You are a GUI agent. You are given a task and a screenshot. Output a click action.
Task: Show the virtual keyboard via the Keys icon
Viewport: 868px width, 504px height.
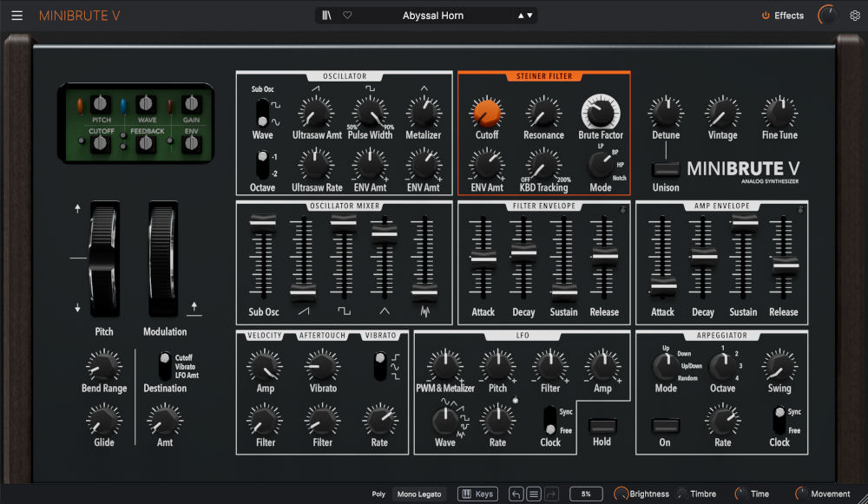tap(477, 494)
